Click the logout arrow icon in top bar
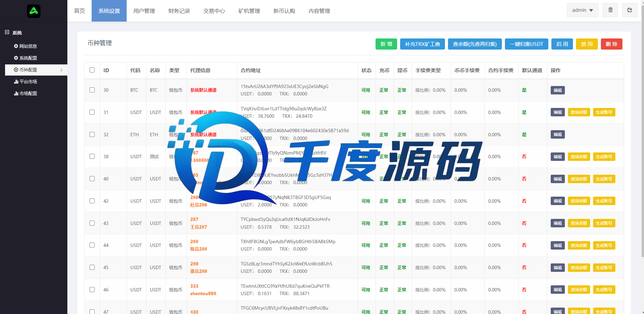The image size is (644, 314). click(x=630, y=10)
